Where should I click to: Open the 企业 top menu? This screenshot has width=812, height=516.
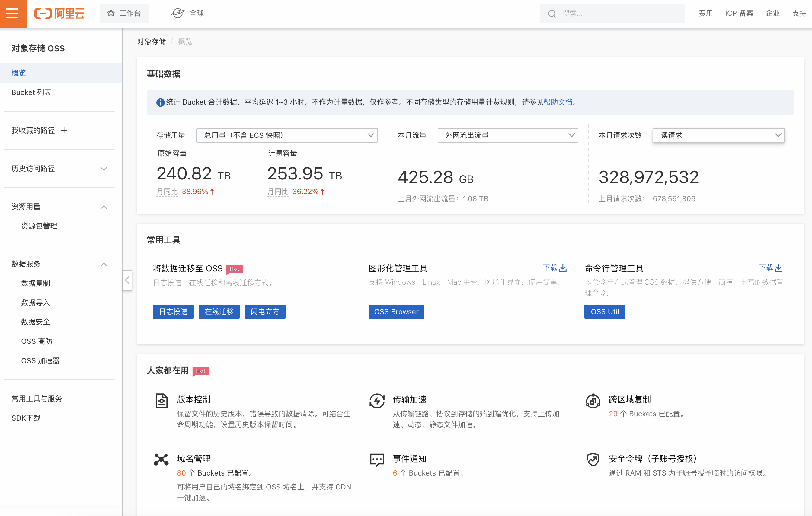(x=772, y=14)
